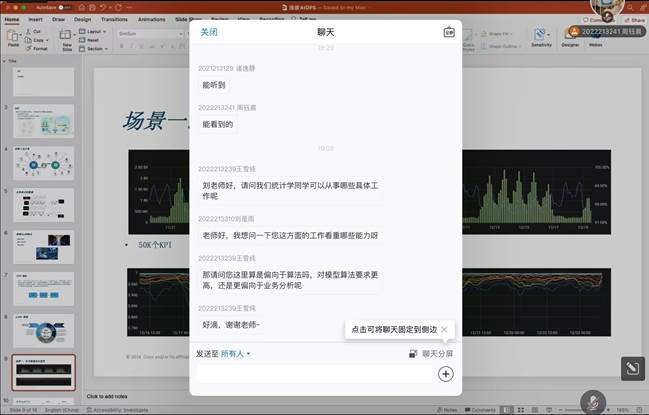Type in the chat message input field

315,374
